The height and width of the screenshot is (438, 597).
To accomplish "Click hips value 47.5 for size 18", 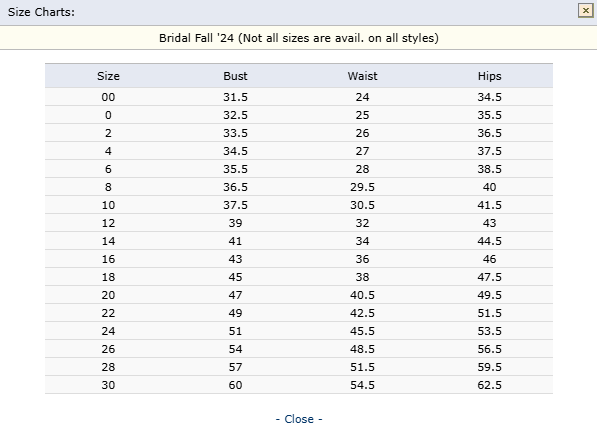I will point(490,277).
